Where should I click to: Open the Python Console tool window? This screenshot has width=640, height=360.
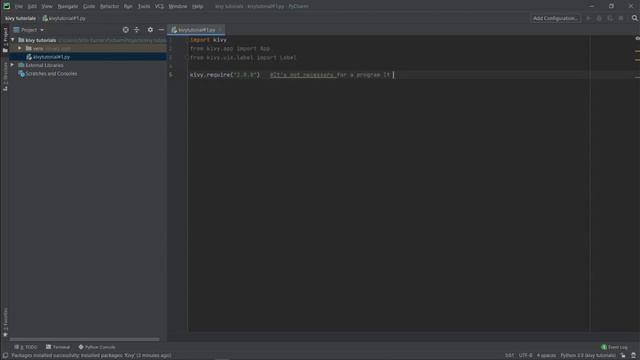[97, 347]
